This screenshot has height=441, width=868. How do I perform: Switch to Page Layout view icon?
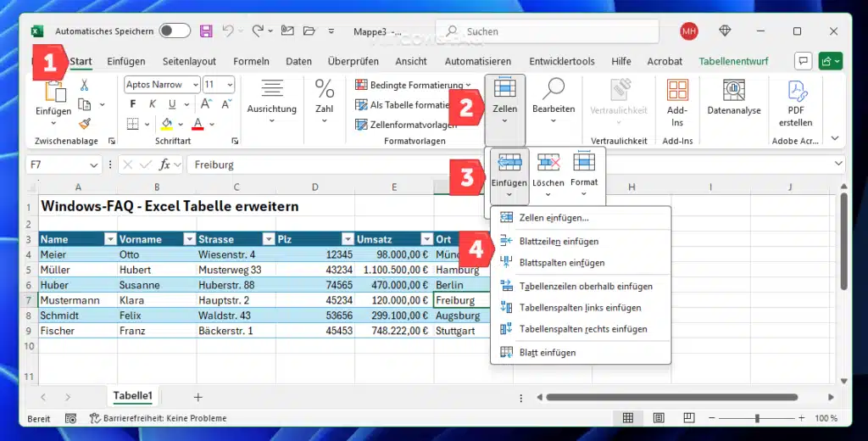[658, 418]
